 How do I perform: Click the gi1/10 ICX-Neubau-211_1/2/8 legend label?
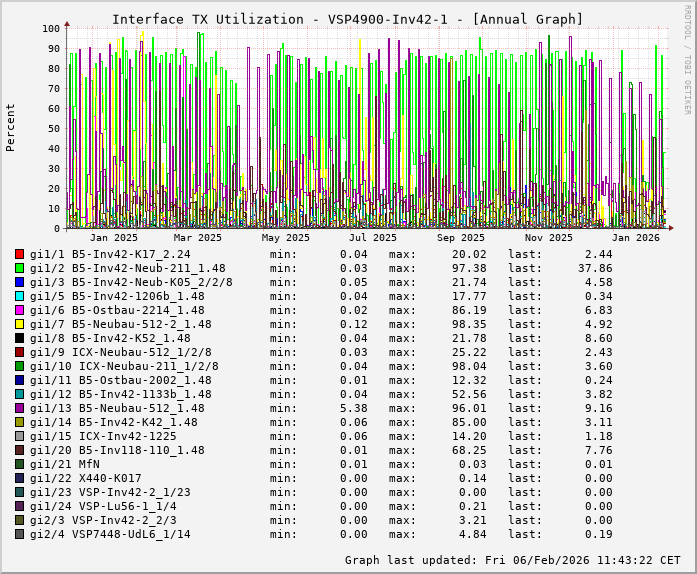coord(121,366)
